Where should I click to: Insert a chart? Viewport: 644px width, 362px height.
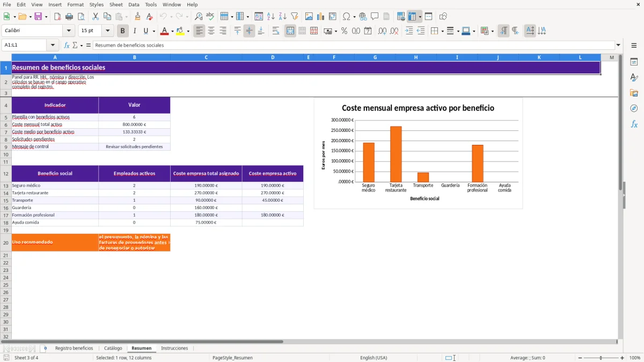tap(321, 17)
